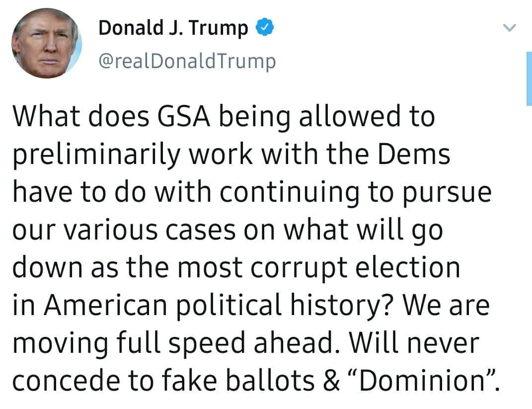Click the Donald J. Trump display name
This screenshot has width=532, height=409.
(173, 28)
